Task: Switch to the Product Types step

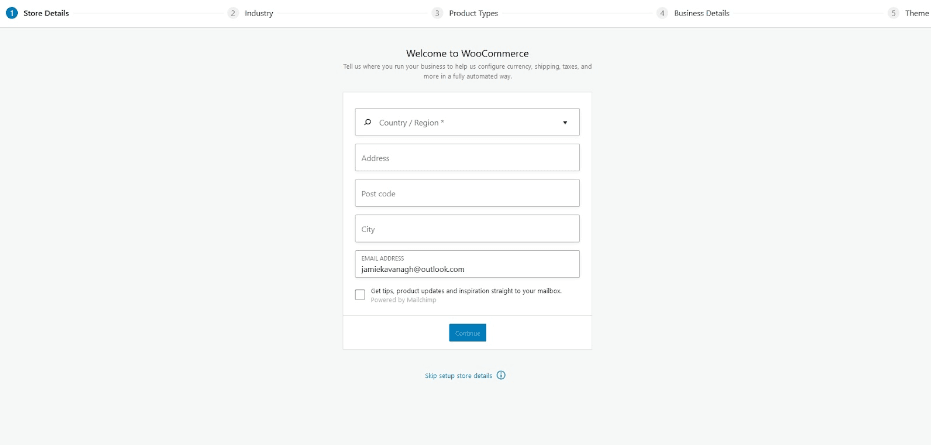Action: coord(473,13)
